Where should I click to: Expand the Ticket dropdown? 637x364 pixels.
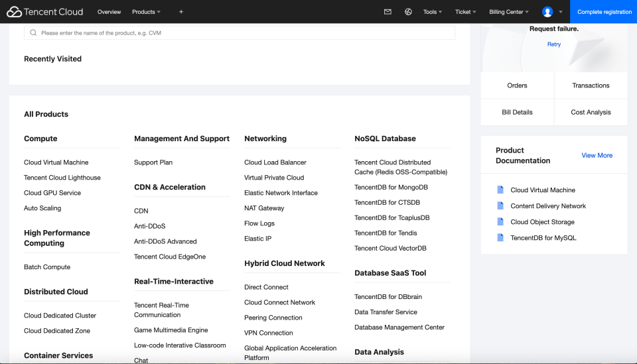[466, 12]
